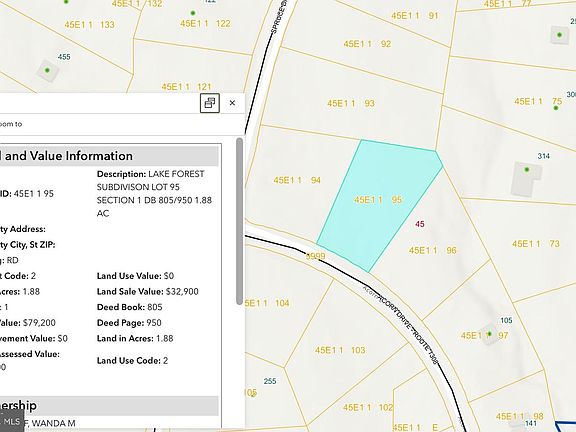The image size is (576, 432).
Task: Click address label 255
Action: (x=270, y=381)
